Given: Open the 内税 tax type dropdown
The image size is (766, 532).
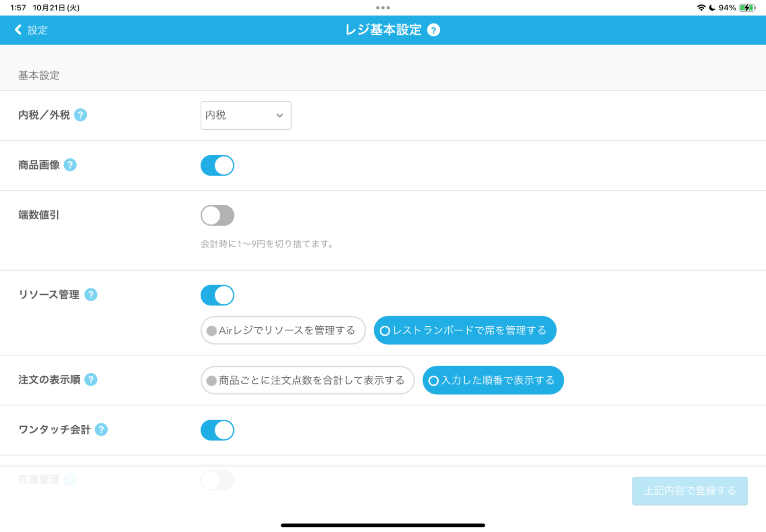Looking at the screenshot, I should (x=246, y=115).
